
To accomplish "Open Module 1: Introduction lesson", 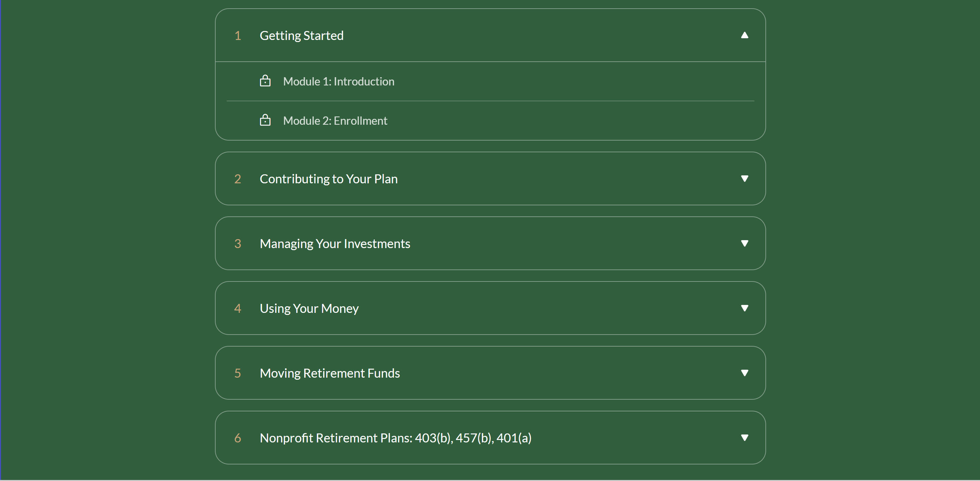I will point(339,81).
